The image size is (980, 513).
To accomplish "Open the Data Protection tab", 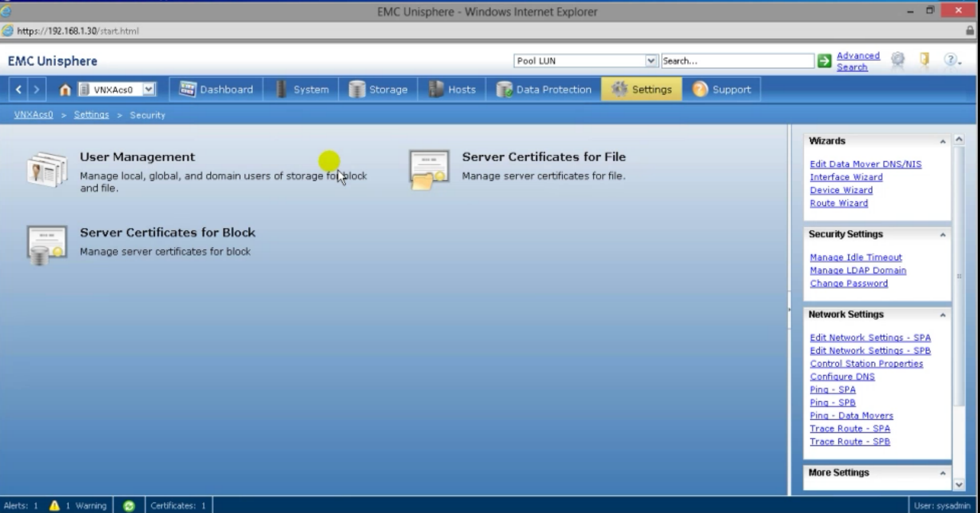I will [x=544, y=90].
